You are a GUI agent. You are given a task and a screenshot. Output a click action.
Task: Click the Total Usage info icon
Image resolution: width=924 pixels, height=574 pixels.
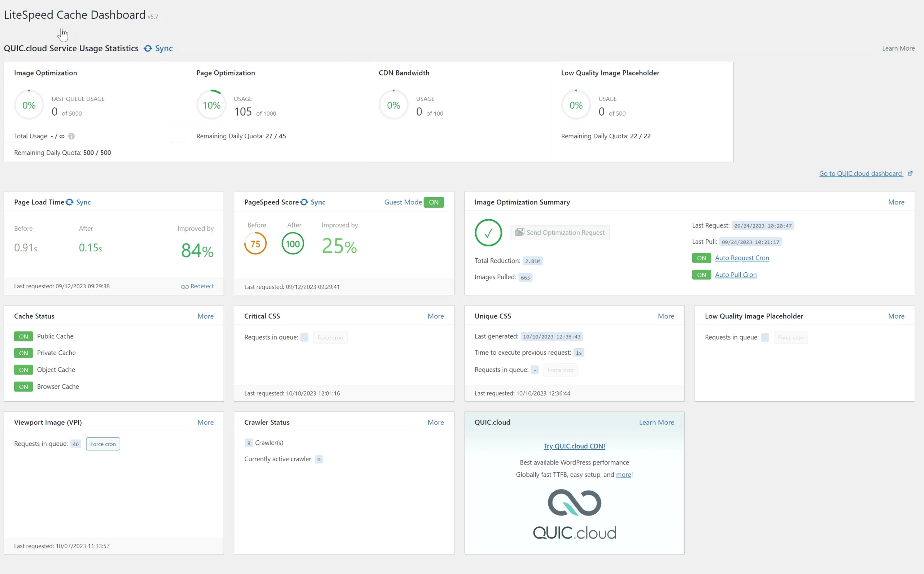click(71, 136)
